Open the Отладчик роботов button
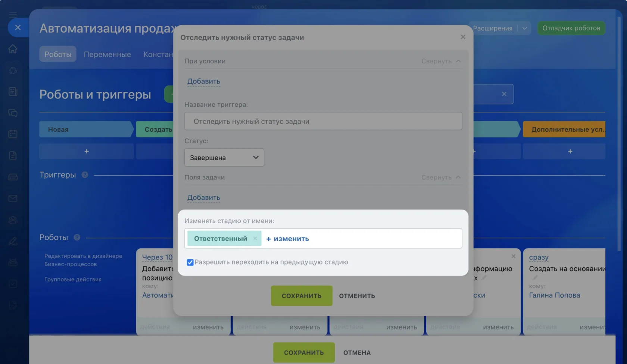627x364 pixels. click(571, 28)
